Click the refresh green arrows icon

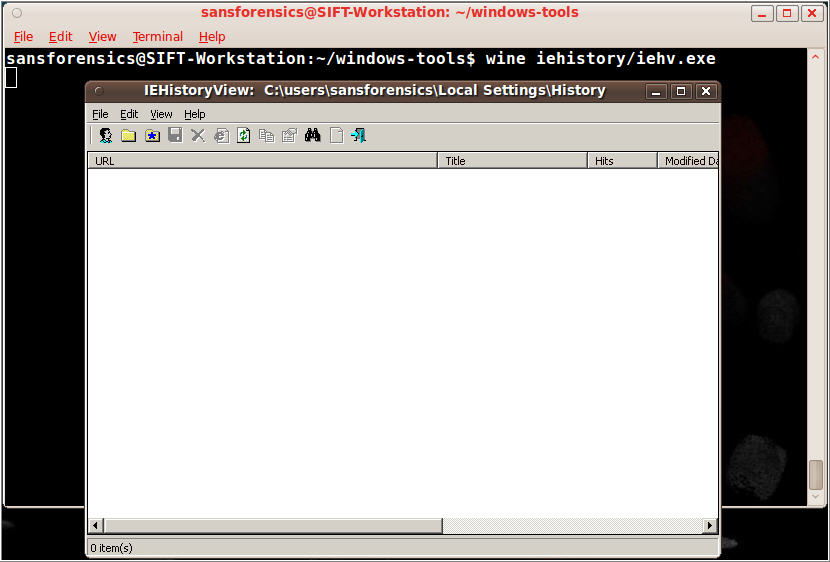(243, 135)
